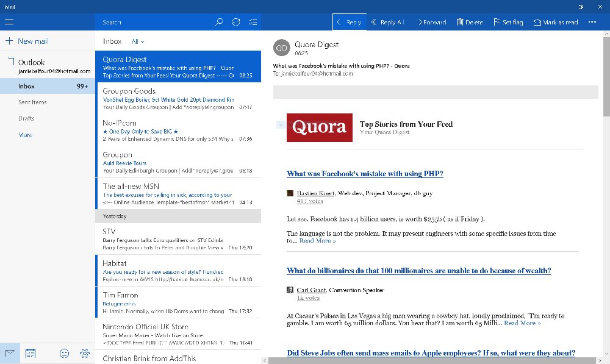Send feedback using the smiley icon
Viewport: 610px width, 364px height.
(64, 353)
